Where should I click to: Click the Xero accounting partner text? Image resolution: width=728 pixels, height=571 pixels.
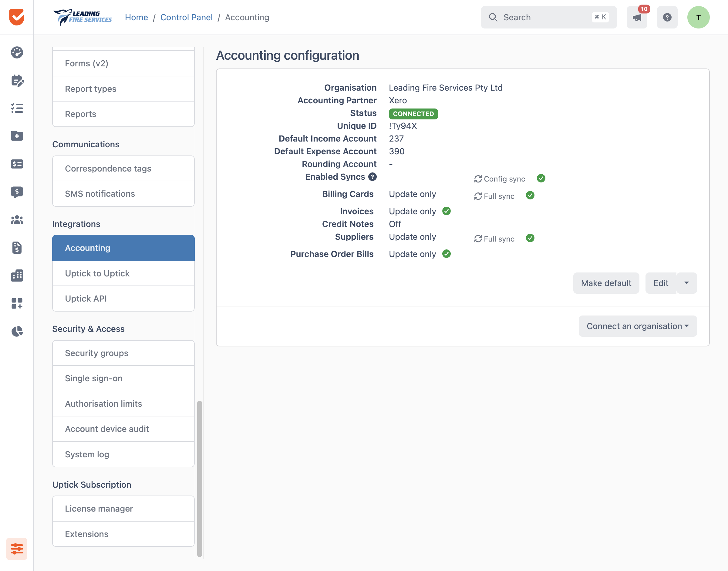pyautogui.click(x=398, y=100)
